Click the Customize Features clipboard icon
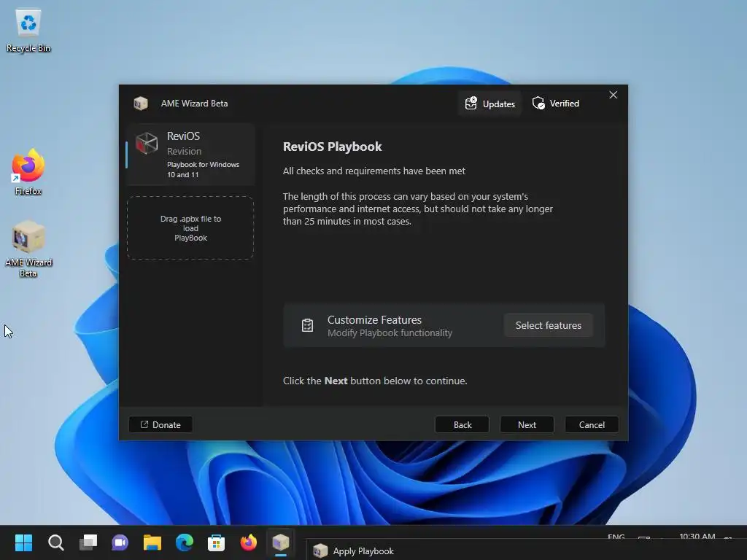Viewport: 747px width, 560px height. (x=307, y=325)
